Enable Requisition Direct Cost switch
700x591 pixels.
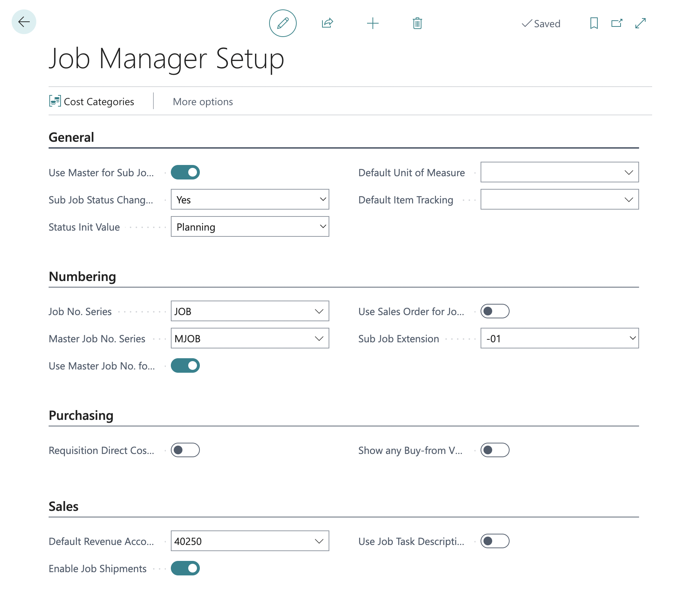185,450
